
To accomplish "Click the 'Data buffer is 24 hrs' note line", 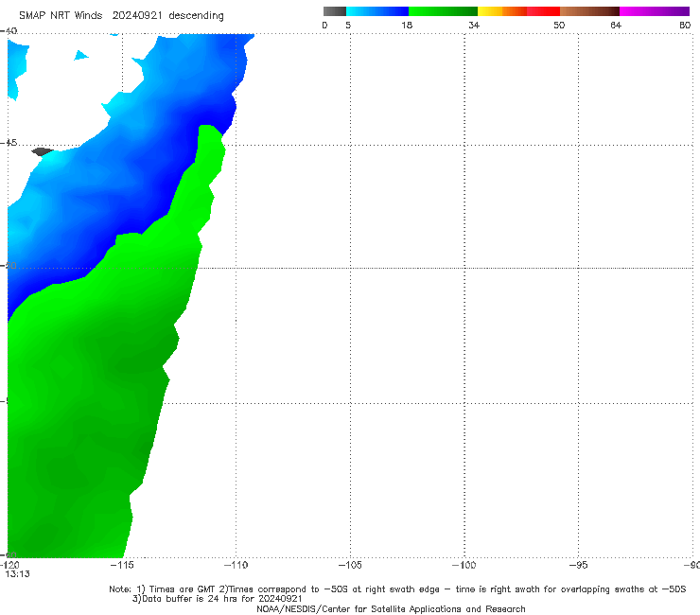I will tap(217, 599).
